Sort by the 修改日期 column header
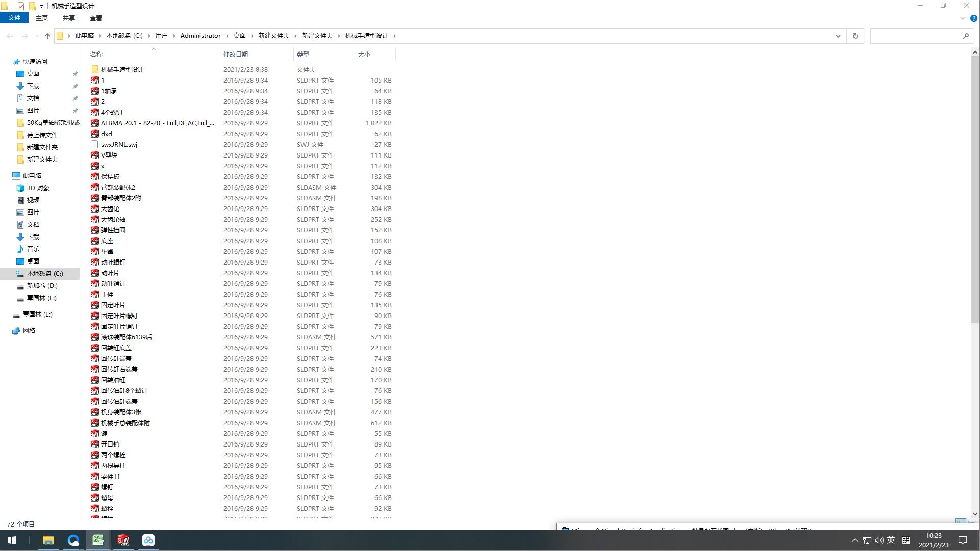This screenshot has width=980, height=551. click(x=235, y=54)
